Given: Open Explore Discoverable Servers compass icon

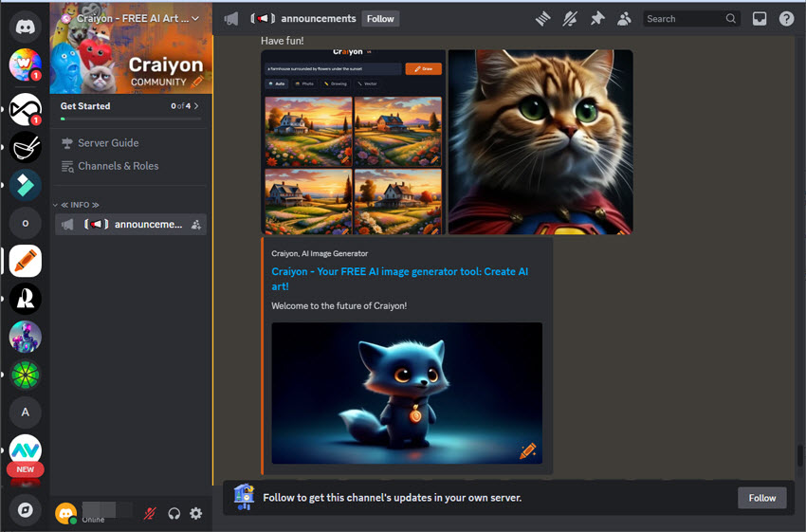Looking at the screenshot, I should tap(25, 510).
